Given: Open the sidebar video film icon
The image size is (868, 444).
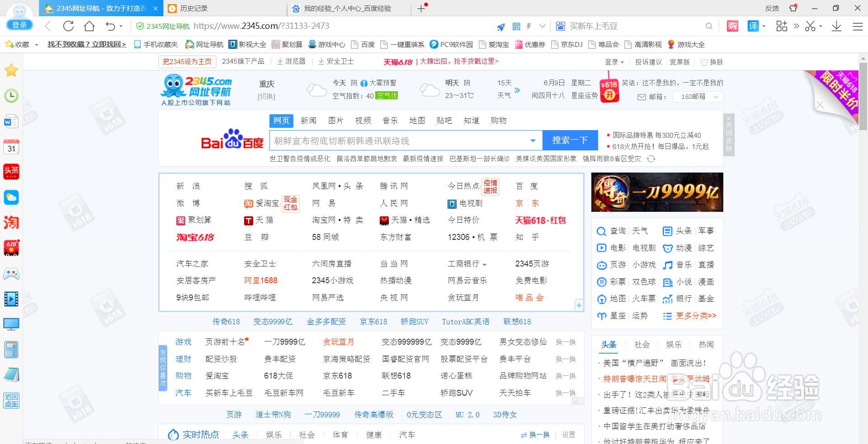Looking at the screenshot, I should 11,299.
